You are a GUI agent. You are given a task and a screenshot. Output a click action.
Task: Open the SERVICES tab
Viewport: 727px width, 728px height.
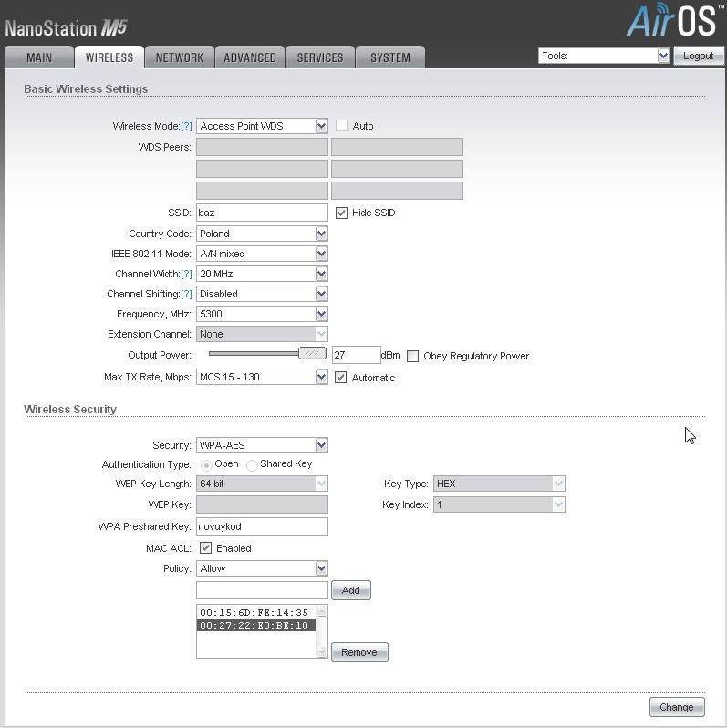(x=320, y=57)
